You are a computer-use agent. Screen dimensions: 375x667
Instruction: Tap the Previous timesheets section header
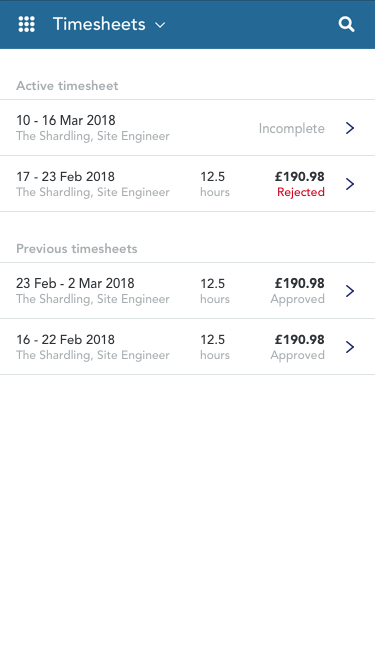(77, 249)
